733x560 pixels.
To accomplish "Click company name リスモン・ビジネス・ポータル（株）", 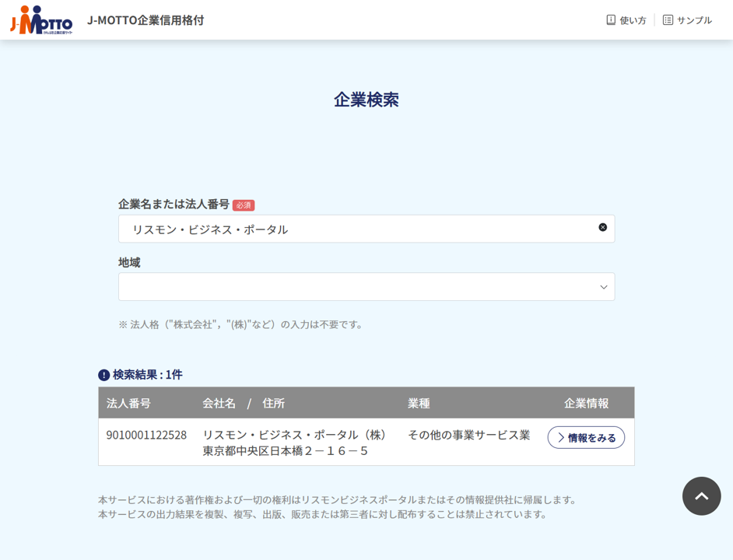I will click(294, 436).
